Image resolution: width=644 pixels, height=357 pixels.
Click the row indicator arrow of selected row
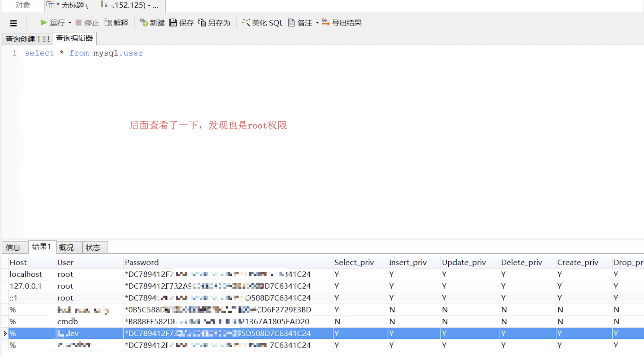[5, 333]
